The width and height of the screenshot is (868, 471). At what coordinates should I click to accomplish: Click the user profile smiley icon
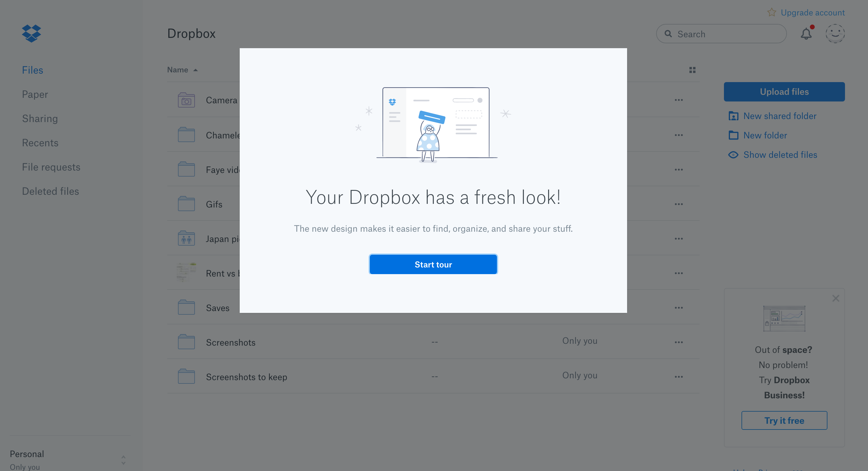tap(835, 33)
